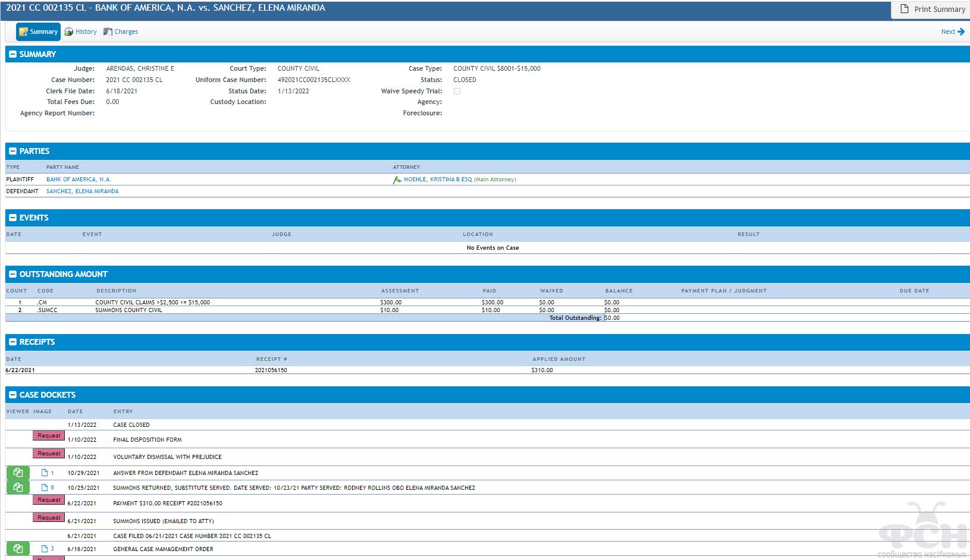Collapse the CASE DOCKETS section
970x560 pixels.
[12, 395]
